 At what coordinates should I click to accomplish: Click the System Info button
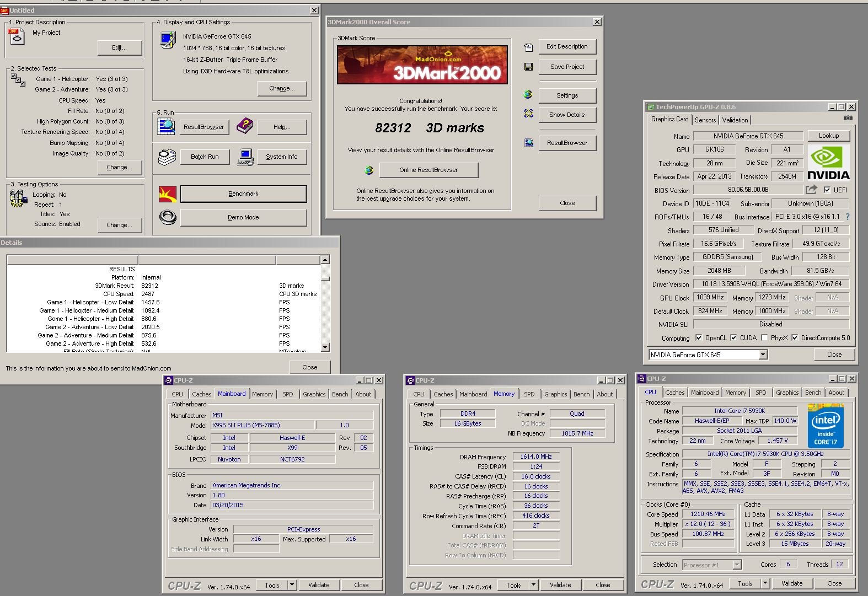tap(282, 157)
